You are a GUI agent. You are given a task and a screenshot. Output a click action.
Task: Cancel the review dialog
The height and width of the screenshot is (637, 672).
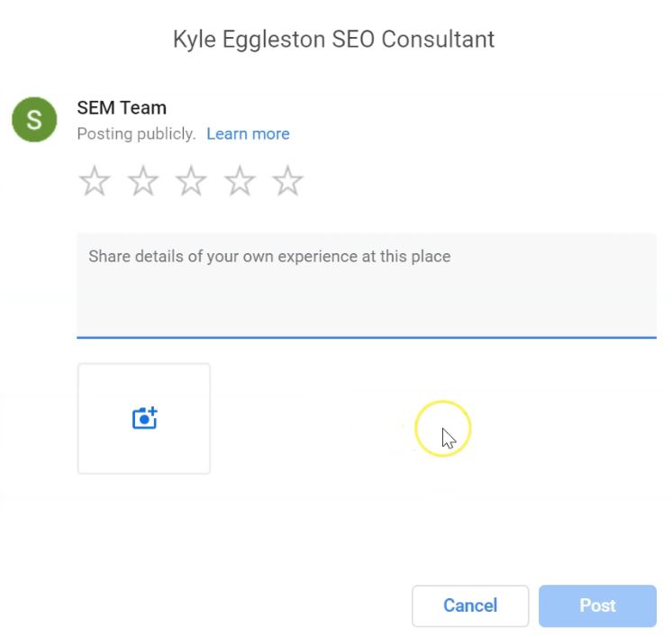tap(470, 605)
